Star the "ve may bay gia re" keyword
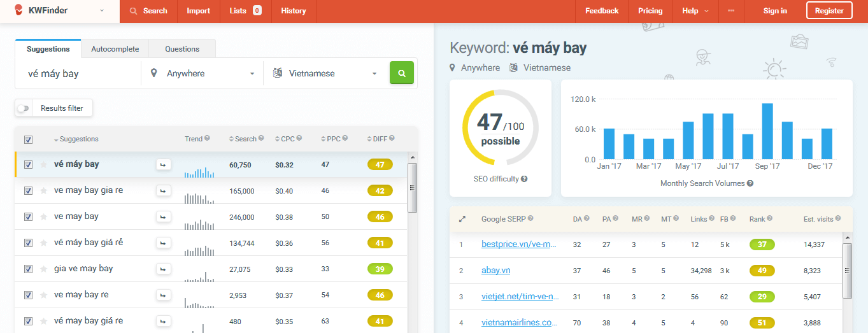Viewport: 868px width, 333px height. [x=44, y=191]
